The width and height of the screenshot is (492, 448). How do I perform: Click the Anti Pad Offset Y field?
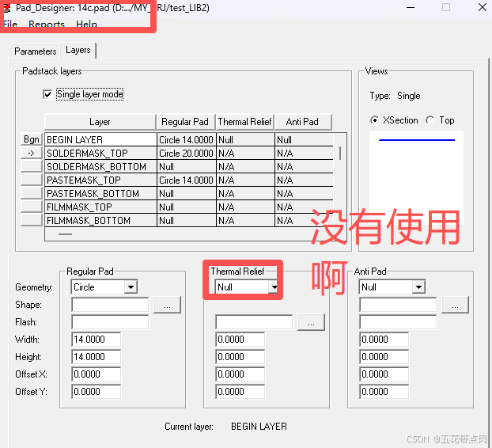pyautogui.click(x=384, y=392)
